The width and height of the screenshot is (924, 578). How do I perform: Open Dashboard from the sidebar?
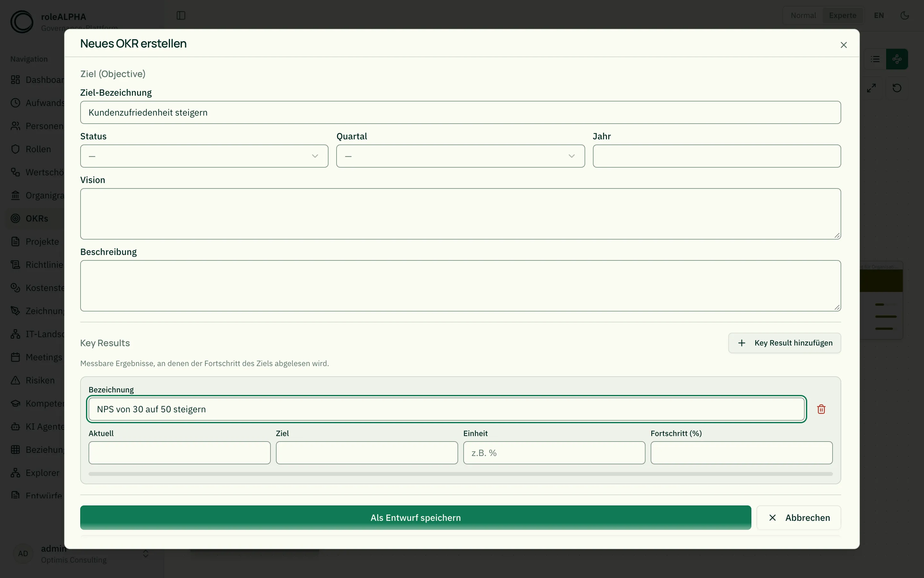[37, 80]
